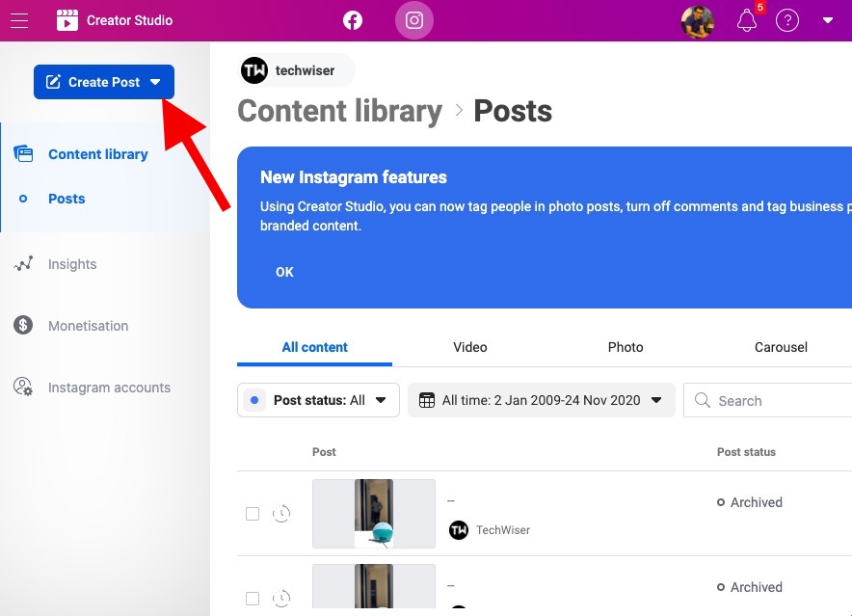Click the Content library sidebar icon

click(23, 154)
